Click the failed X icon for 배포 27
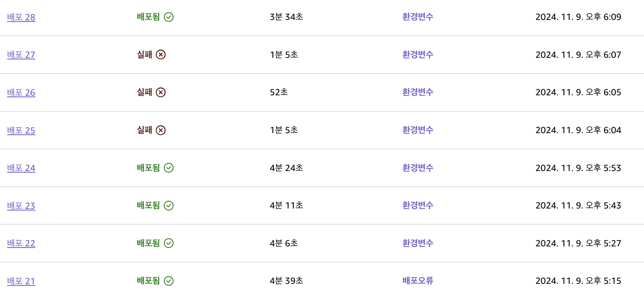Image resolution: width=644 pixels, height=295 pixels. pos(161,55)
